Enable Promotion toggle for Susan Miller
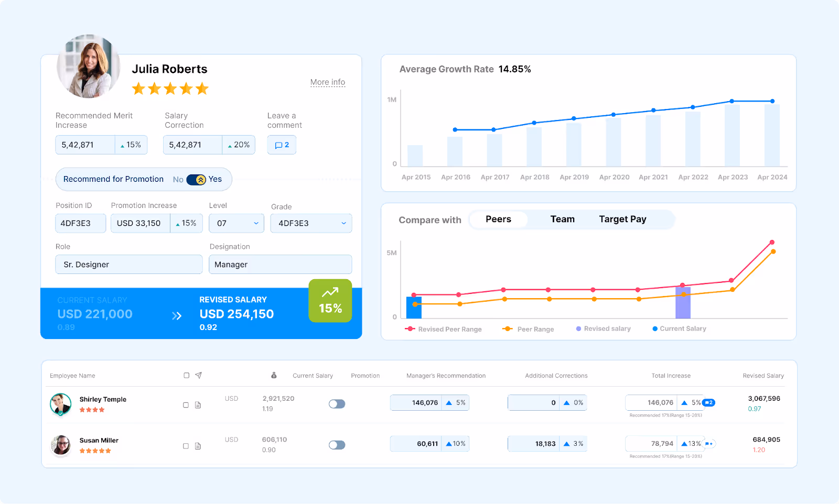This screenshot has height=504, width=839. [337, 445]
